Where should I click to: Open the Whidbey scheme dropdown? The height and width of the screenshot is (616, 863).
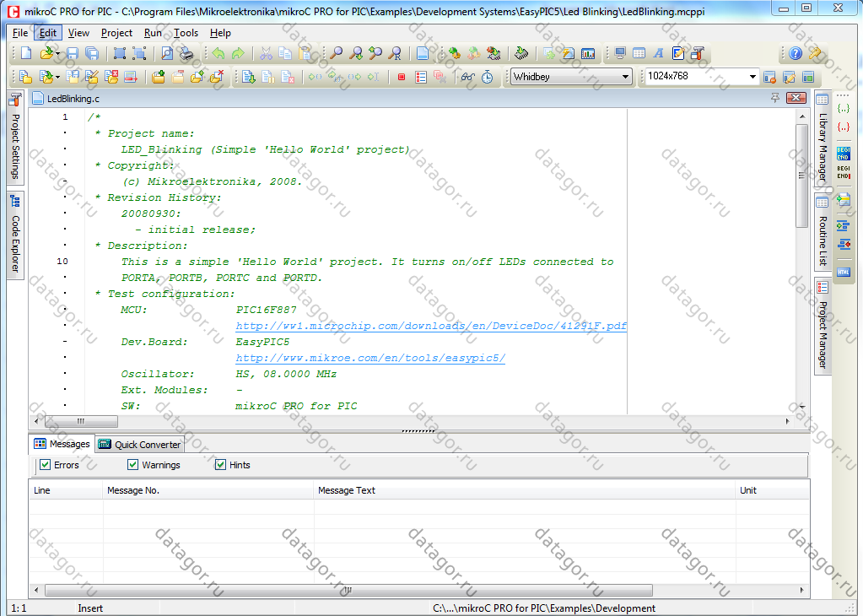(625, 77)
